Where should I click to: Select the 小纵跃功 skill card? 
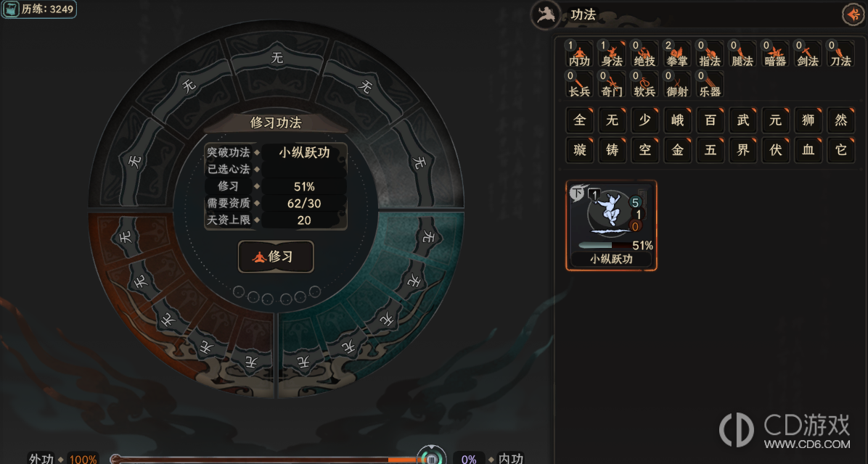click(x=611, y=225)
